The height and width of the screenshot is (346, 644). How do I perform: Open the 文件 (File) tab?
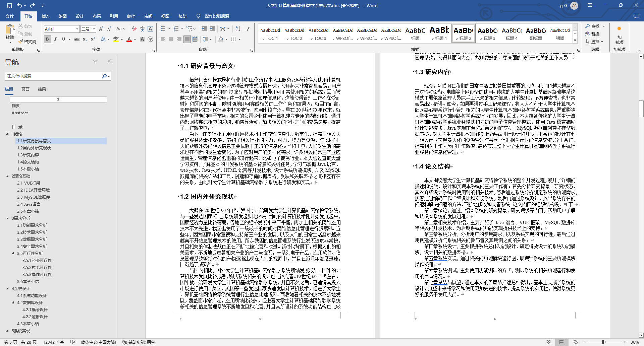[10, 16]
